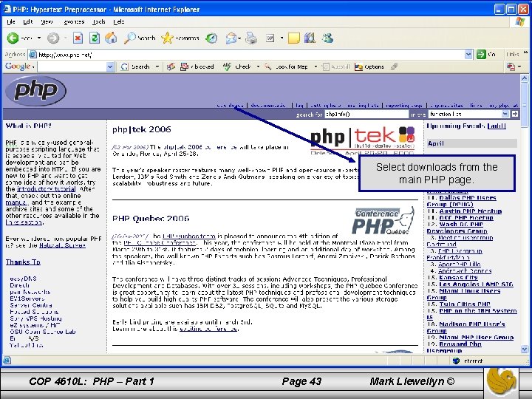Click the PHP site search go arrow
The image size is (532, 399).
(515, 114)
